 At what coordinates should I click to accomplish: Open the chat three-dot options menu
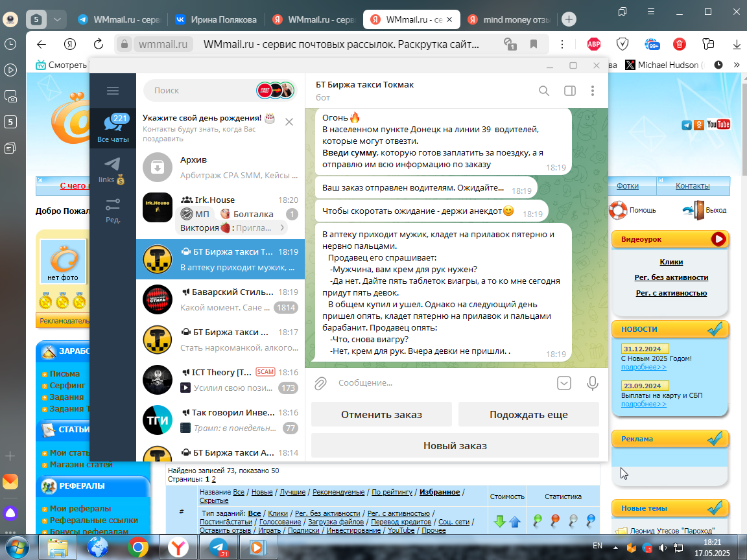[593, 91]
